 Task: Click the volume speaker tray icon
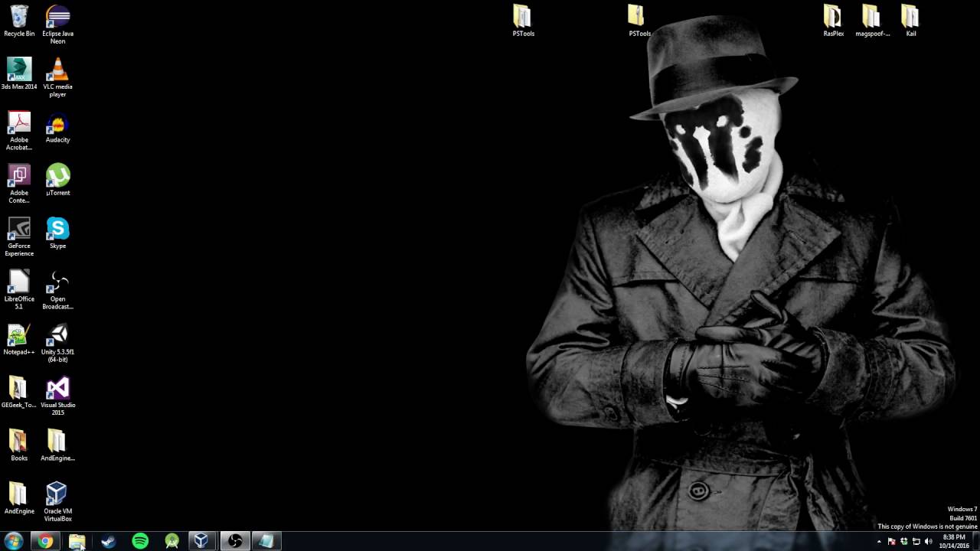pyautogui.click(x=929, y=542)
